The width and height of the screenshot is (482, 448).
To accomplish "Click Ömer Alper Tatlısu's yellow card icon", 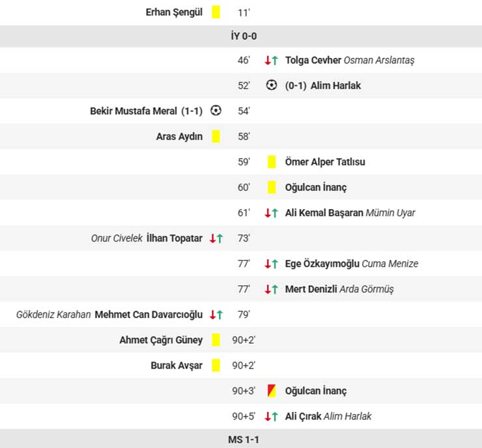I will tap(272, 162).
